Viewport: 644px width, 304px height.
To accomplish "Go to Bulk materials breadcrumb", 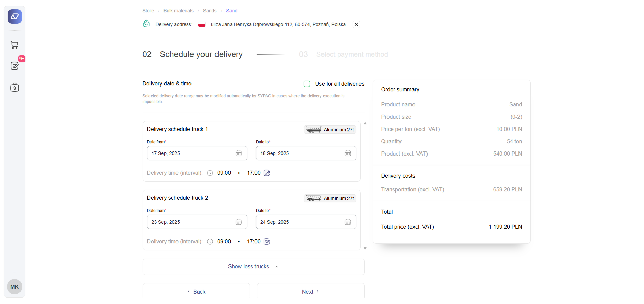I will pos(178,11).
